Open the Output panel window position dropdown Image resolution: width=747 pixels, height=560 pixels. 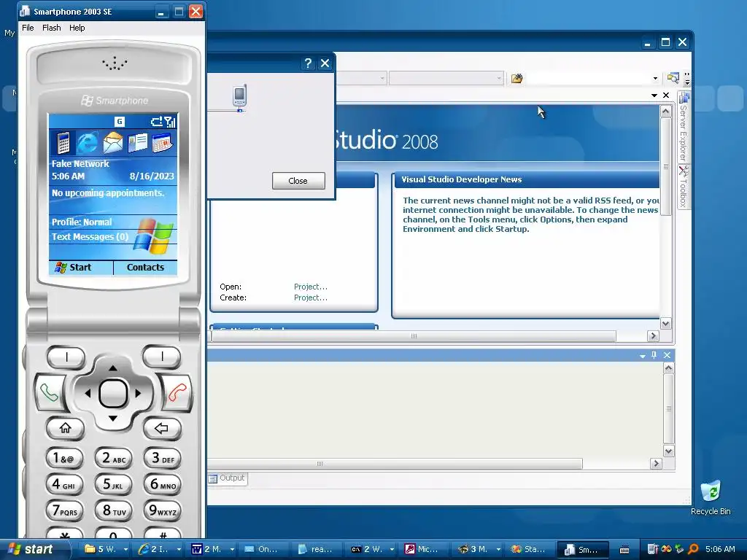click(x=642, y=356)
